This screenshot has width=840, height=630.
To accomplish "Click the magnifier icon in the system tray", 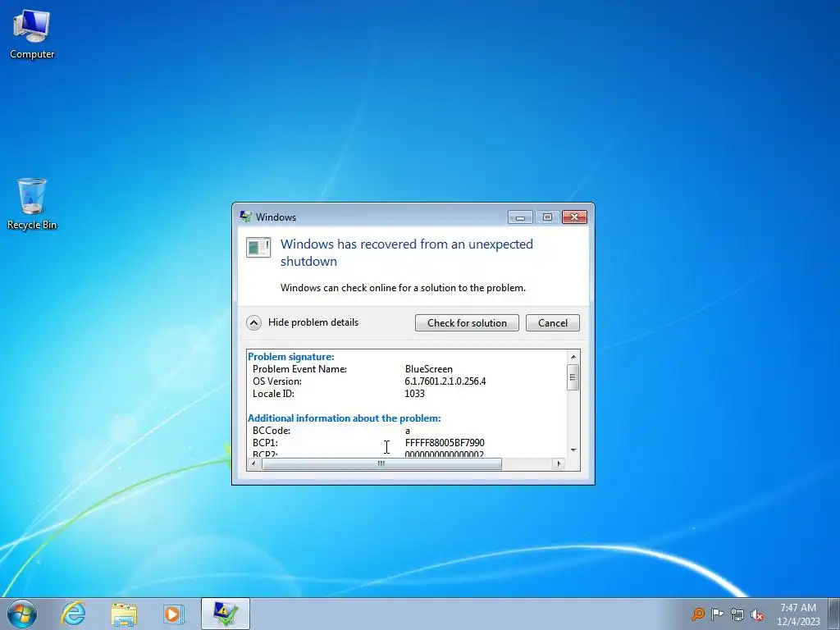I will point(697,614).
